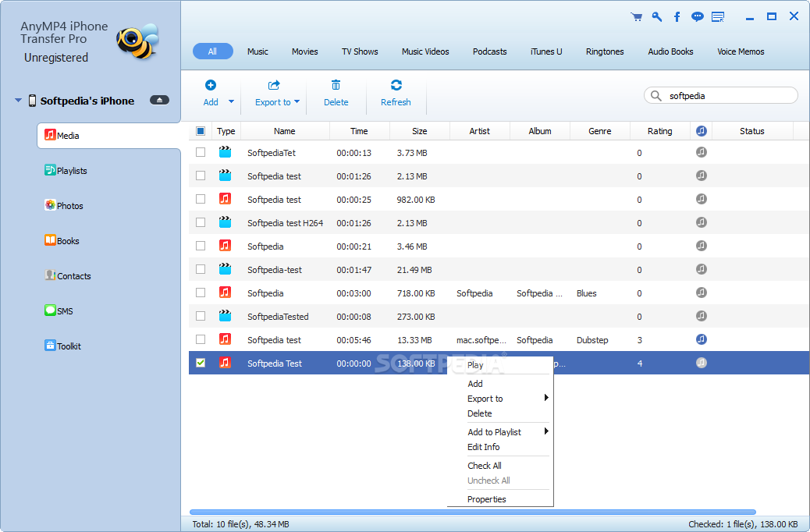
Task: Open Playlists in the sidebar
Action: 66,171
